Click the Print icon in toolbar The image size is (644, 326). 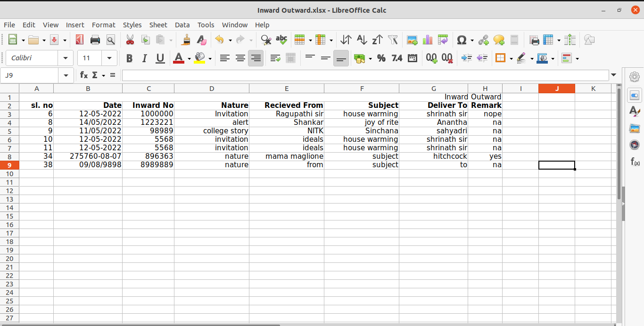[x=95, y=40]
